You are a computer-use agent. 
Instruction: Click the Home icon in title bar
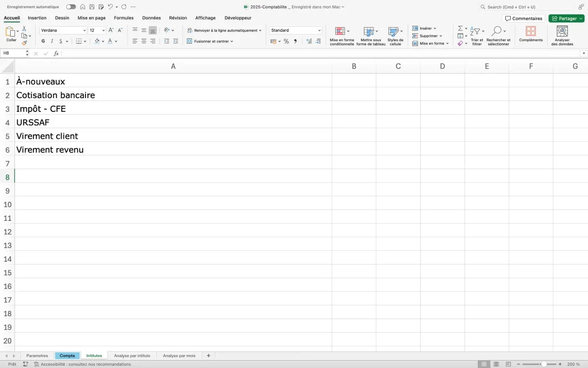pos(83,7)
